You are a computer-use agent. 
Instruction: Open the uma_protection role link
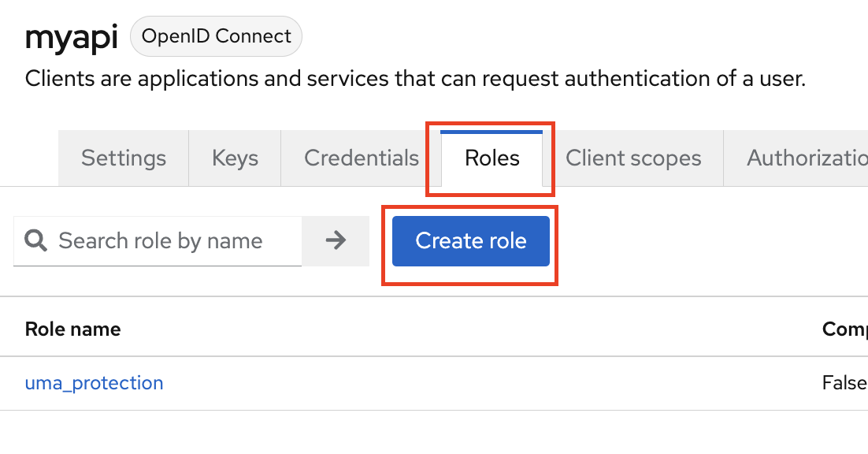point(95,383)
